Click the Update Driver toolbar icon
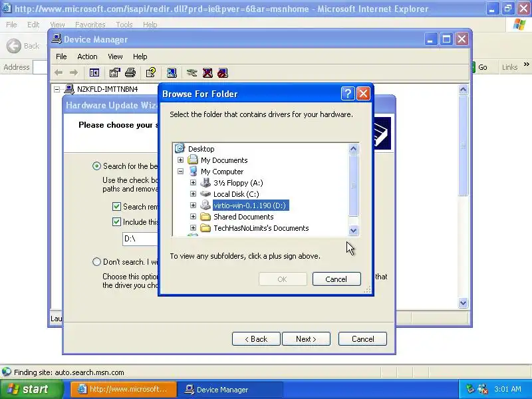Image resolution: width=532 pixels, height=399 pixels. 192,72
